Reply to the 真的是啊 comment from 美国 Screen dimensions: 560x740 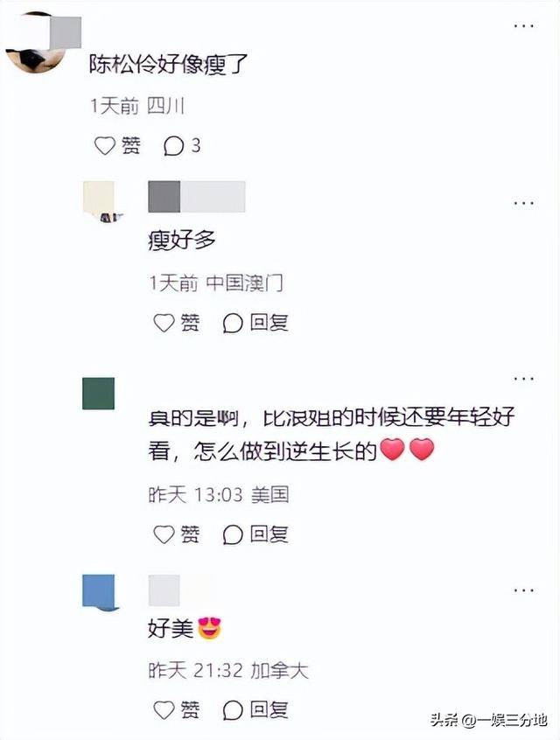click(x=255, y=534)
